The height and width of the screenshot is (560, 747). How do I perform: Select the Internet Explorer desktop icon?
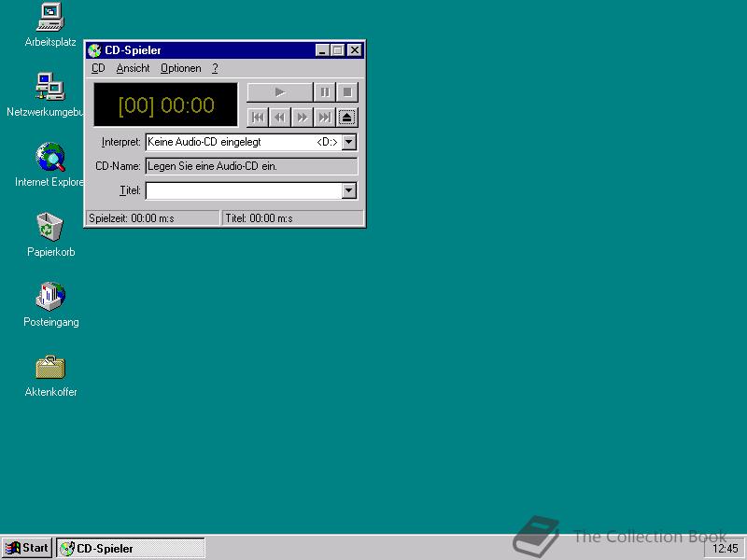coord(49,165)
